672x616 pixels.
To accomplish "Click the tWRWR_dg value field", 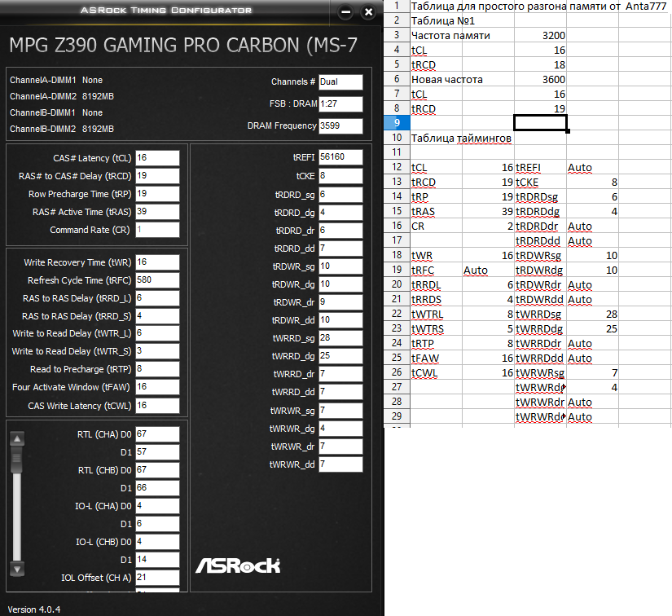I will [340, 429].
